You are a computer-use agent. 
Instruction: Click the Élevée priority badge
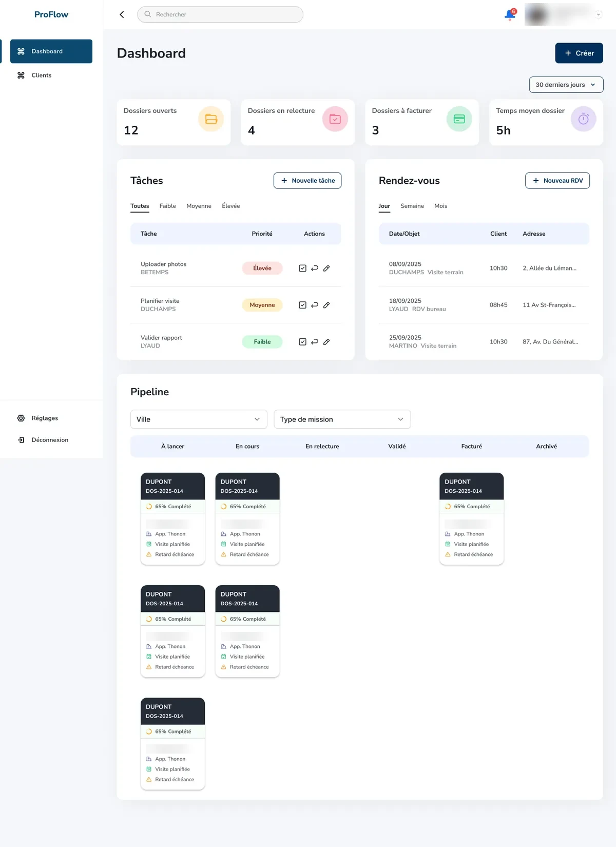tap(262, 268)
